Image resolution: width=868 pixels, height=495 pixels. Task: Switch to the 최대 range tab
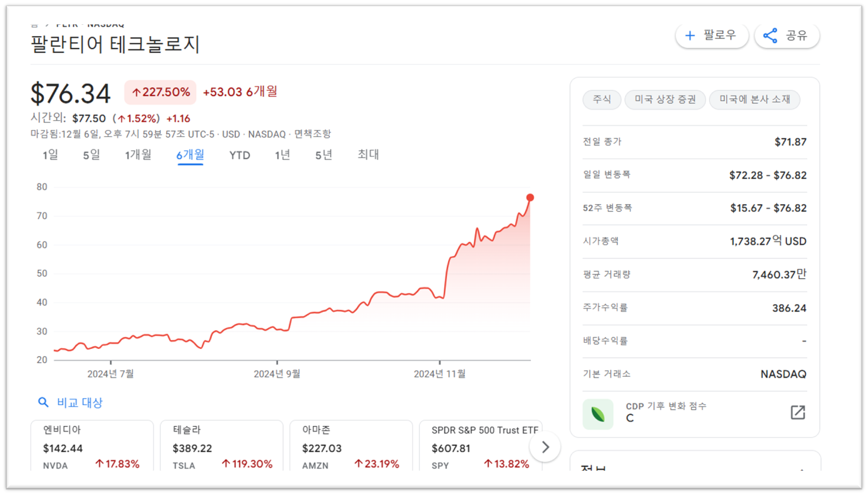tap(368, 154)
